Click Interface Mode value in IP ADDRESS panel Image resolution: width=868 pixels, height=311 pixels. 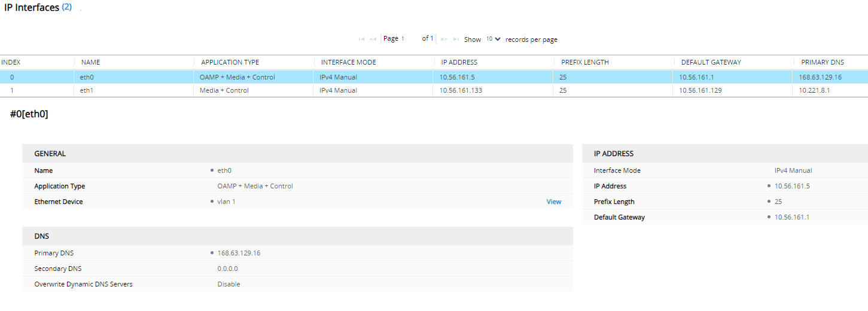pyautogui.click(x=793, y=170)
